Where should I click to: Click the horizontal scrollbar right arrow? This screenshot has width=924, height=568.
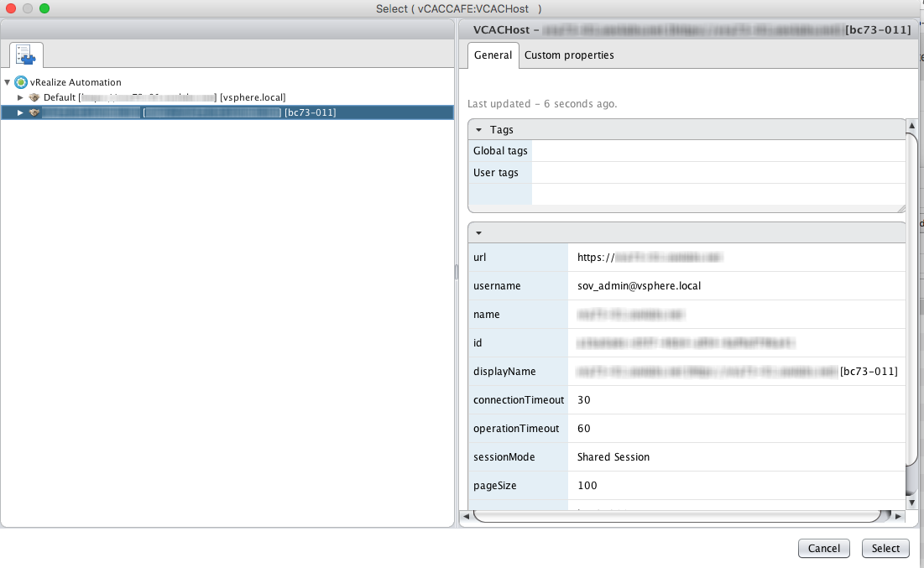[x=898, y=516]
